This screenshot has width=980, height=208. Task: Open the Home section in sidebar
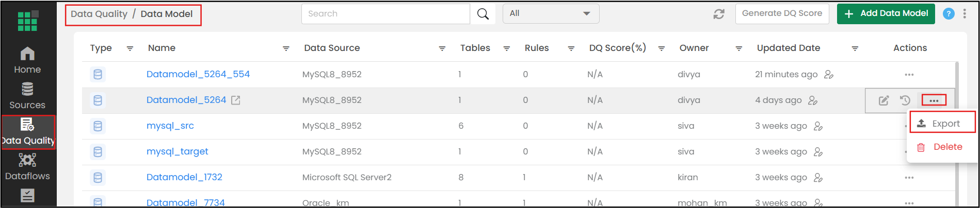click(27, 60)
